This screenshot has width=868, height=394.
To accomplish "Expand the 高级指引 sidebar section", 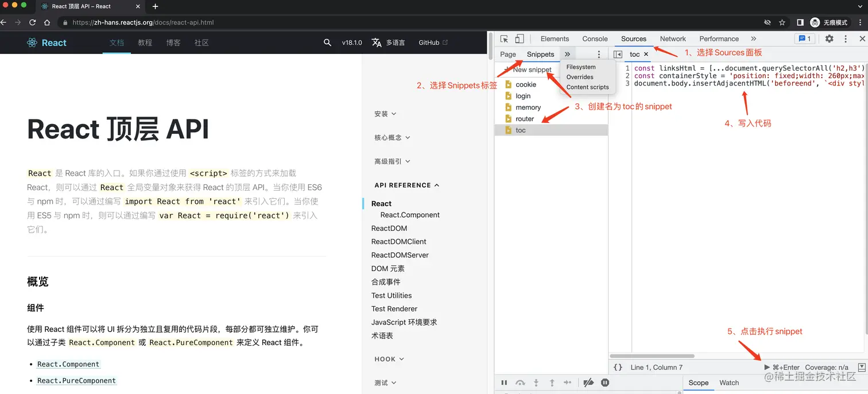I will tap(392, 161).
